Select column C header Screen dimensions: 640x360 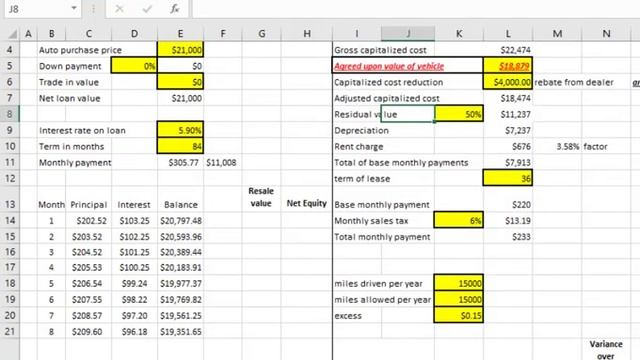(89, 34)
